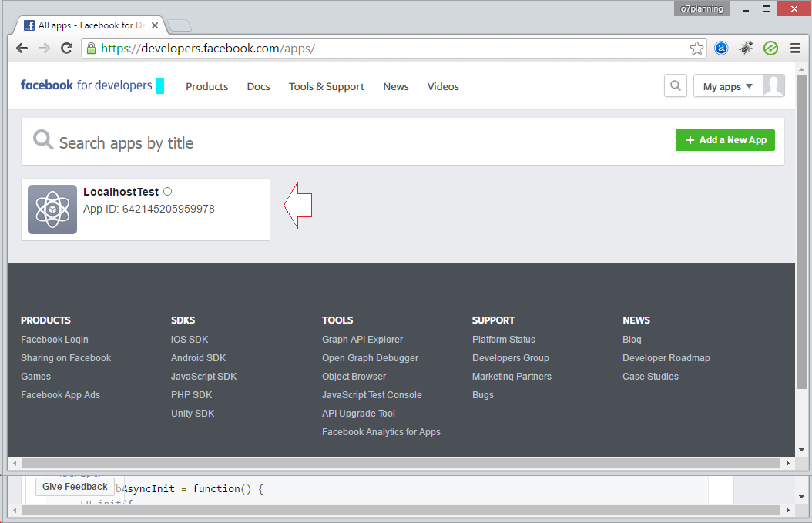
Task: Open Facebook App Ads footer link
Action: coord(60,395)
